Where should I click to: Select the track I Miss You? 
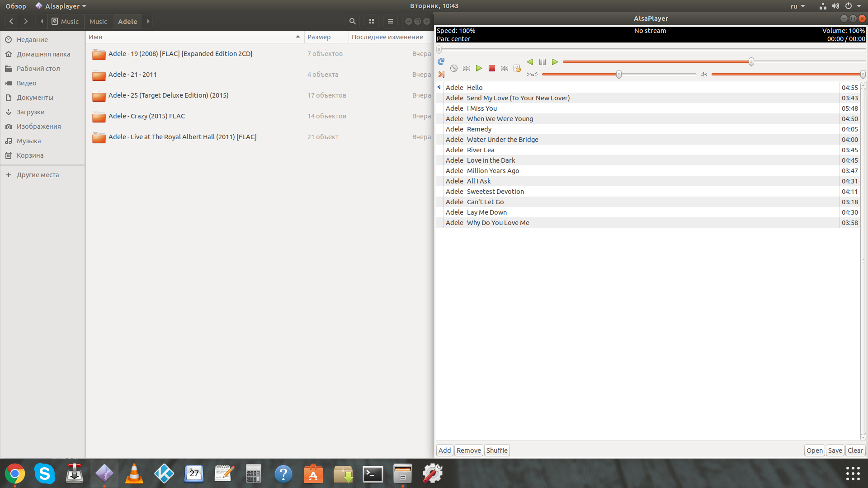647,108
